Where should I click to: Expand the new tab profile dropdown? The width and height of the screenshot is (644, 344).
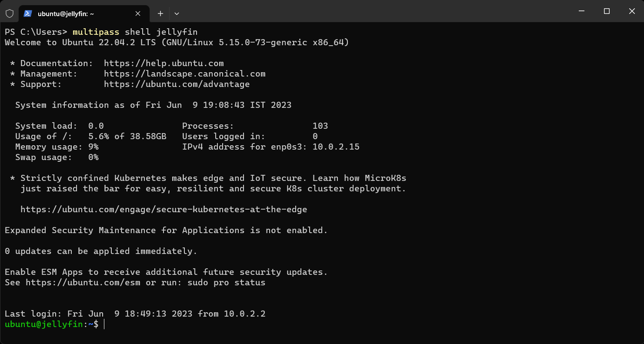pyautogui.click(x=177, y=13)
